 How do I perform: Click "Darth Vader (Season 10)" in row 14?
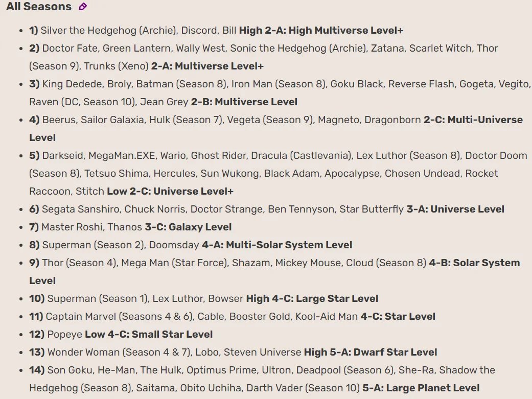point(303,388)
